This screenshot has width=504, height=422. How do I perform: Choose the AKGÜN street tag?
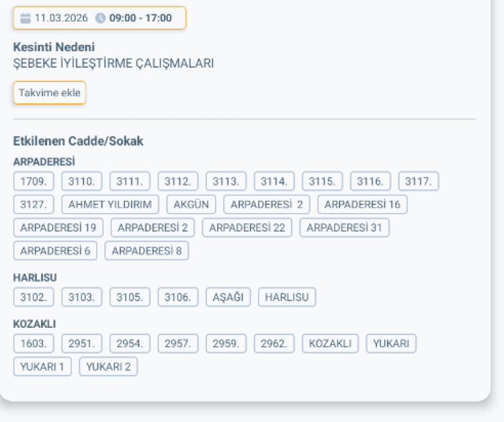[x=192, y=204]
